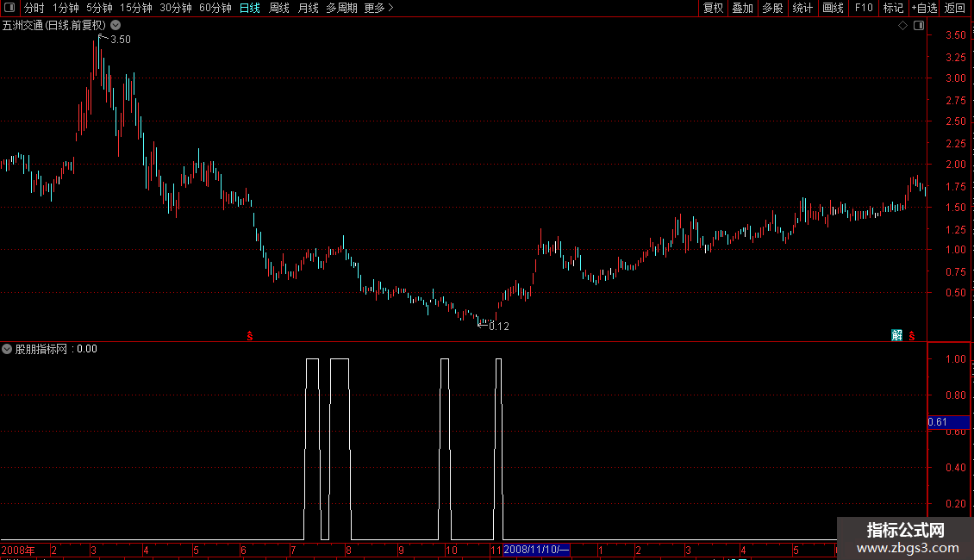Expand the 更多 periods menu
974x560 pixels.
click(378, 8)
